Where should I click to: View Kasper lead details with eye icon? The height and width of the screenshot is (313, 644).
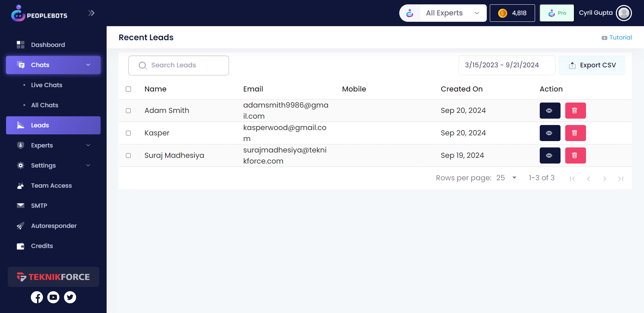(x=550, y=133)
